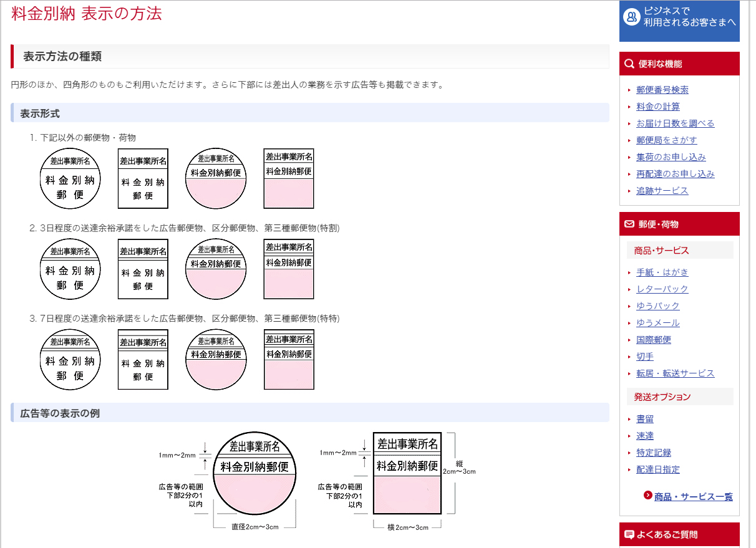Open the 追跡サービス link

[x=662, y=191]
